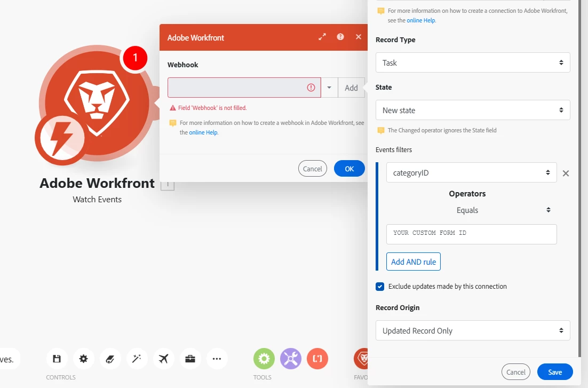Viewport: 588px width, 388px height.
Task: Click the Adobe Workfront module name label
Action: click(x=97, y=183)
